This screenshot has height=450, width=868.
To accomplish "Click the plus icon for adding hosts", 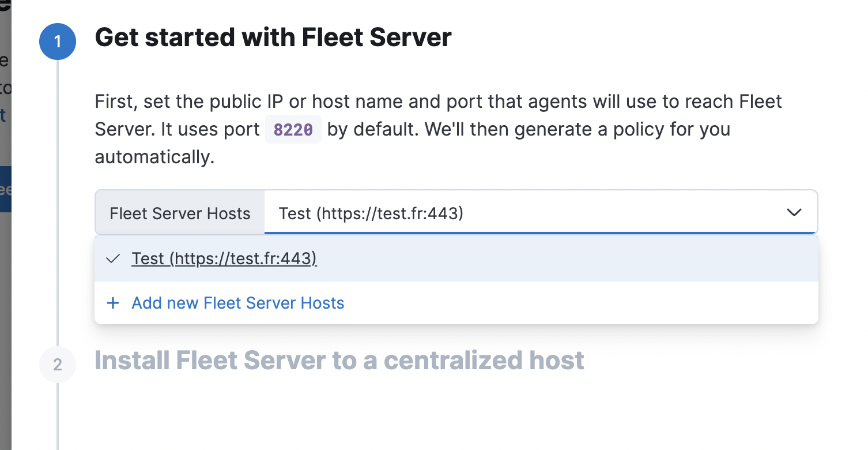I will tap(113, 303).
